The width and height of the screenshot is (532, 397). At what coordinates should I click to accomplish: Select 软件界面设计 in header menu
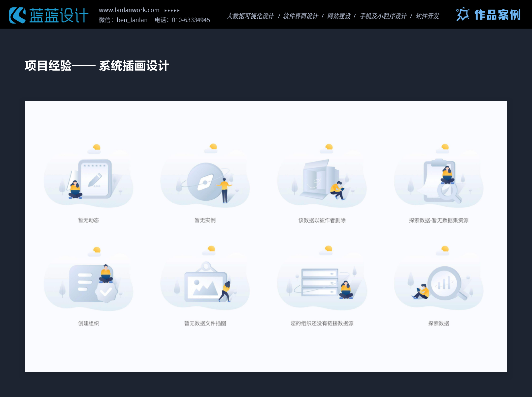coord(300,16)
